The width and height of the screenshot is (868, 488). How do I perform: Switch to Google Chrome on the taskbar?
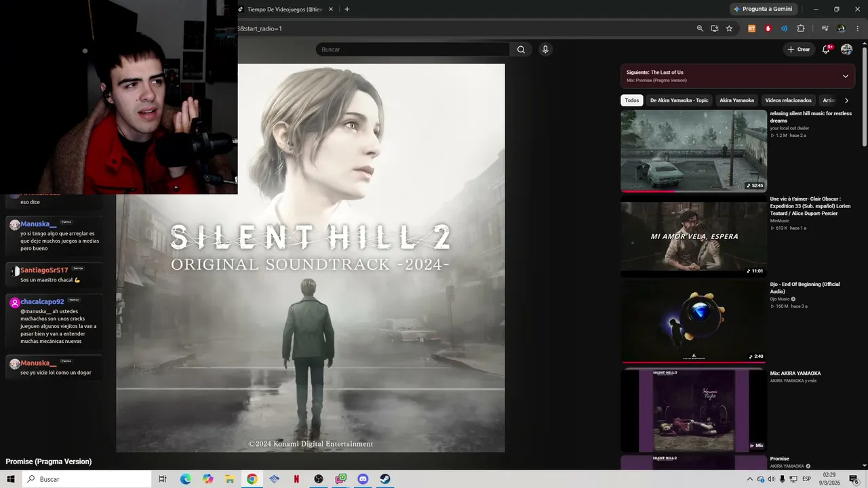(x=252, y=479)
